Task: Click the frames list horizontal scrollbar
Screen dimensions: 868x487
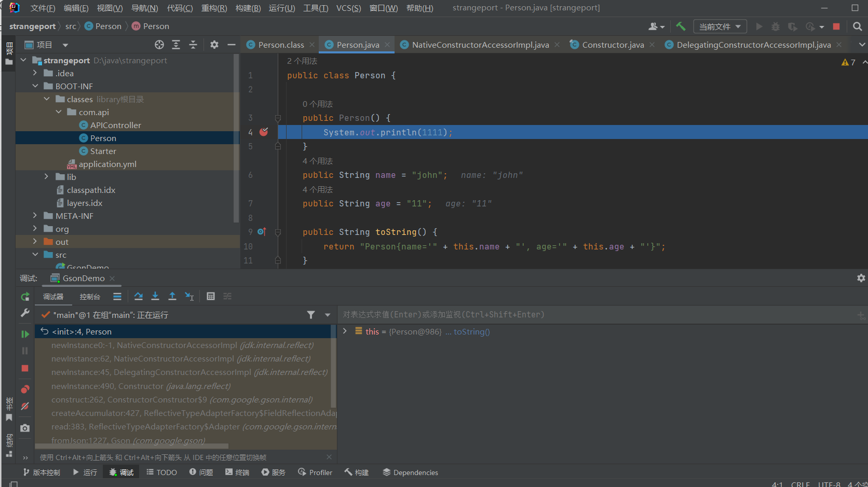Action: point(132,446)
